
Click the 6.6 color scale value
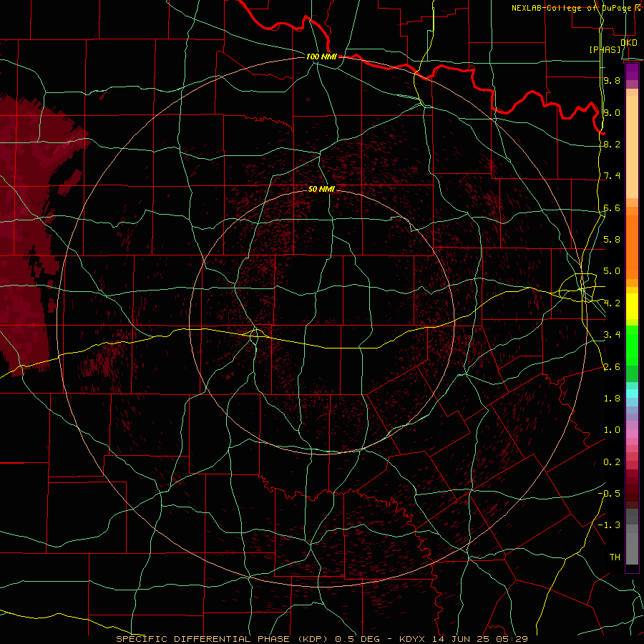tap(612, 208)
